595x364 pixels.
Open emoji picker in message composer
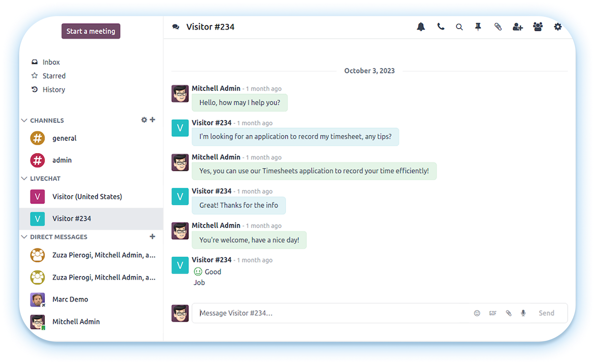(x=477, y=313)
